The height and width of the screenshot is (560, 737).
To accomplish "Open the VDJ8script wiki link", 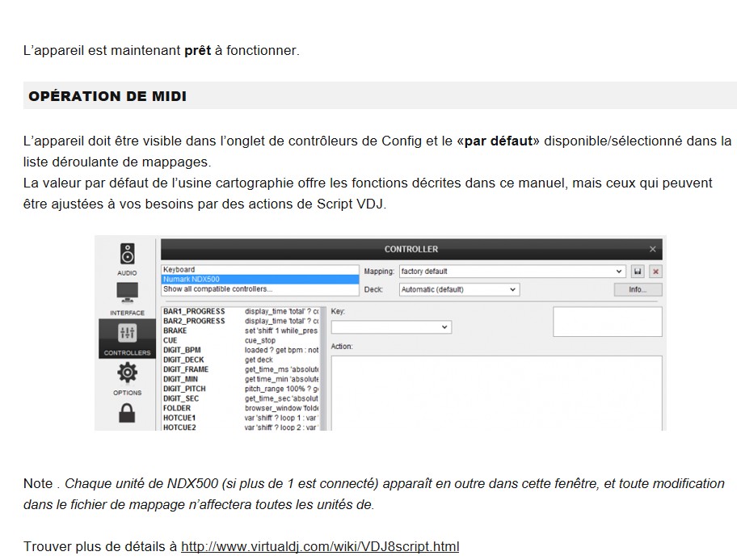I will click(x=320, y=546).
